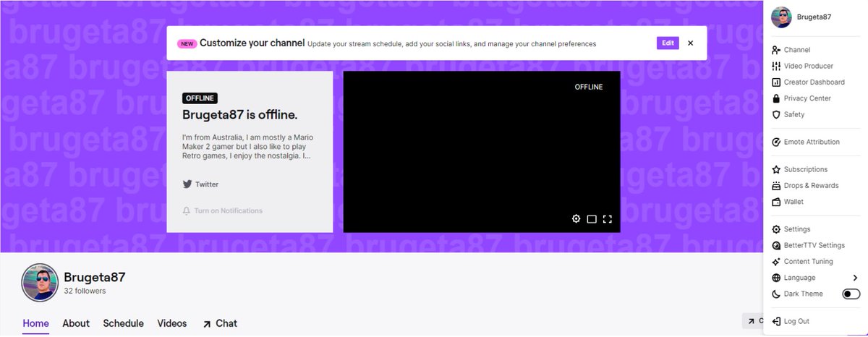Click the notifications bell icon
Viewport: 868px width, 337px height.
click(x=187, y=211)
